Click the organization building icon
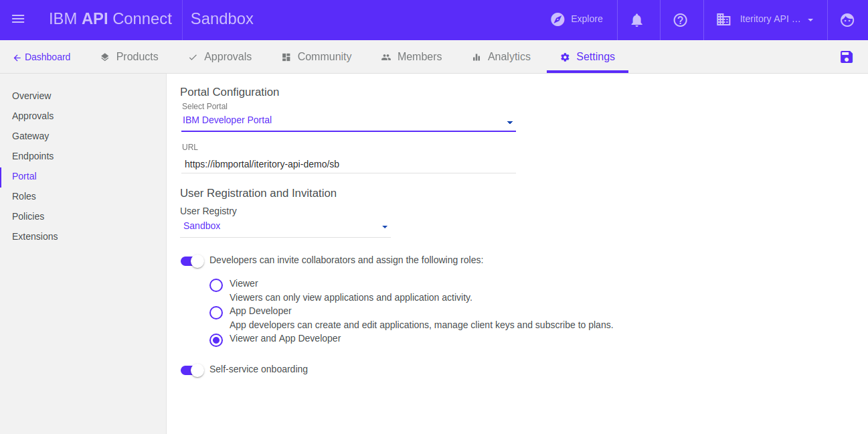Screen dimensions: 868x434 (723, 19)
